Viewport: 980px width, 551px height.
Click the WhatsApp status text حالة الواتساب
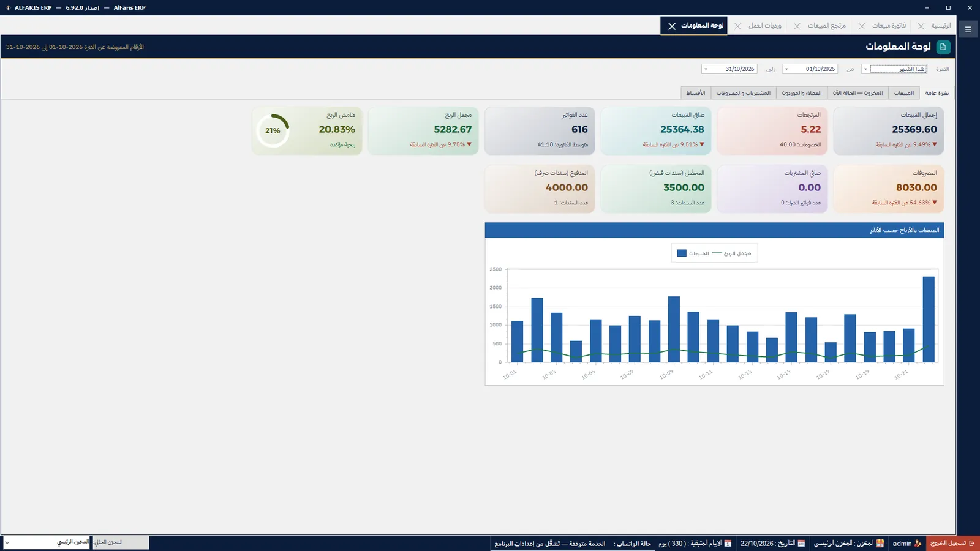(x=633, y=544)
